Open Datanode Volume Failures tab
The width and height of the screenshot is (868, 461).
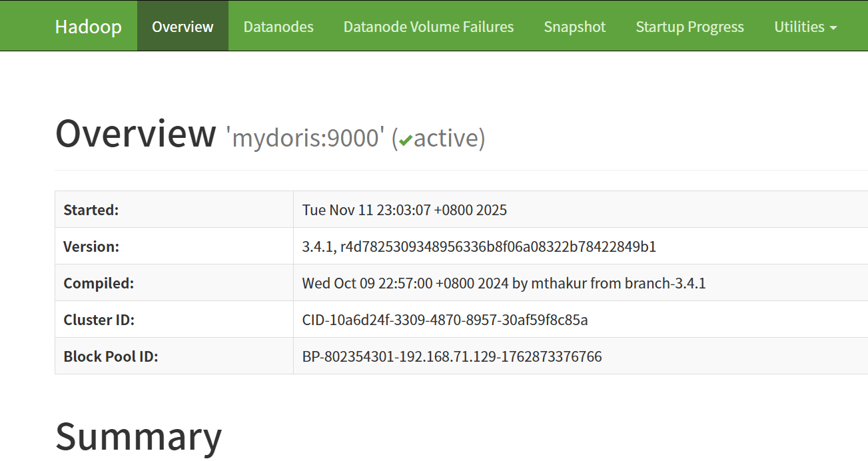click(x=428, y=27)
